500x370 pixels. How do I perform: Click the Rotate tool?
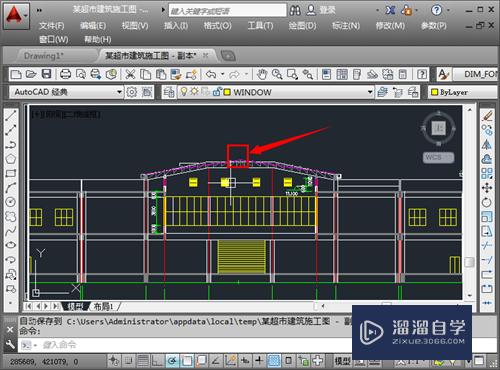pyautogui.click(x=487, y=202)
